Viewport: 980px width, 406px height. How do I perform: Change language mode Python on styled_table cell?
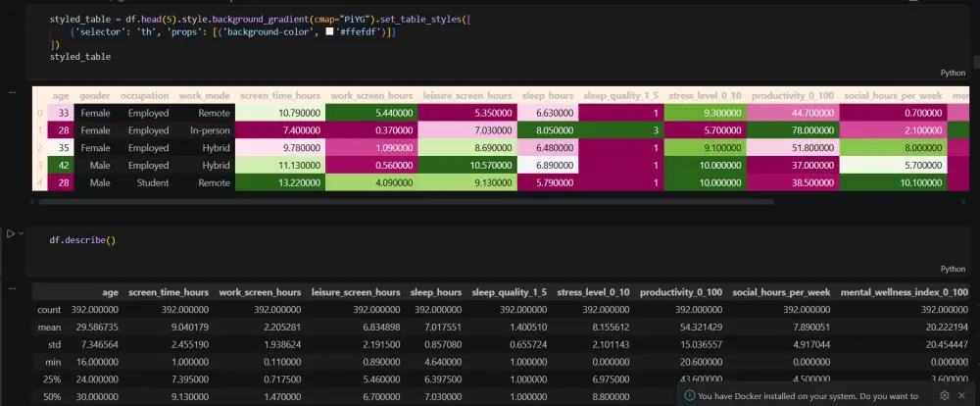tap(954, 74)
